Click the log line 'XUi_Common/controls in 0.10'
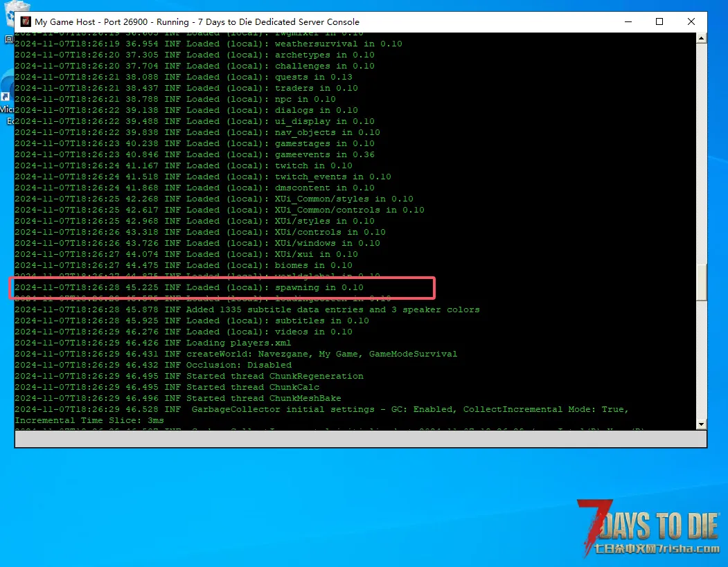728x567 pixels. point(219,210)
